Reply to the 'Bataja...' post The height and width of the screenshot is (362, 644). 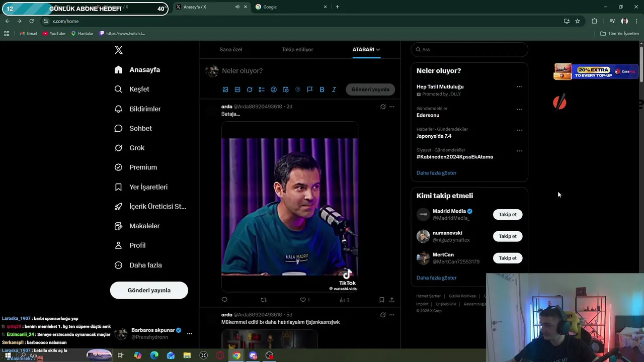224,300
